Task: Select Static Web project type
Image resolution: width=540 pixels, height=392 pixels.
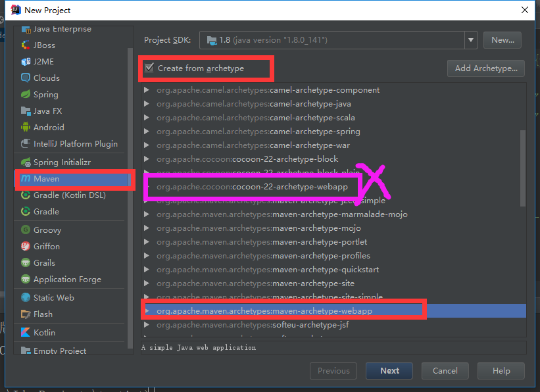Action: tap(70, 297)
